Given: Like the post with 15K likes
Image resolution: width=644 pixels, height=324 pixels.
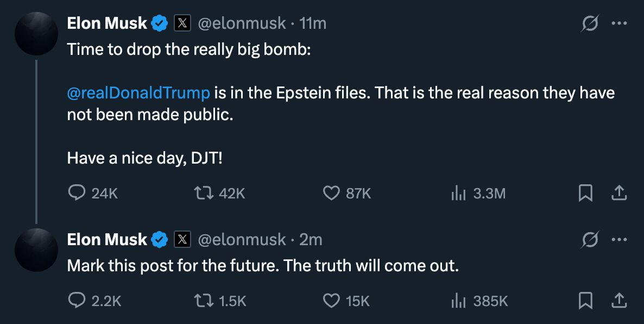Looking at the screenshot, I should tap(331, 301).
